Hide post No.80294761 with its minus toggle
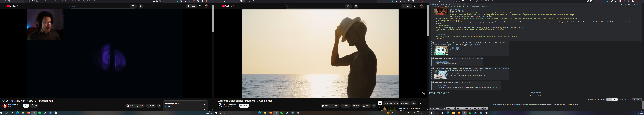 coord(430,58)
